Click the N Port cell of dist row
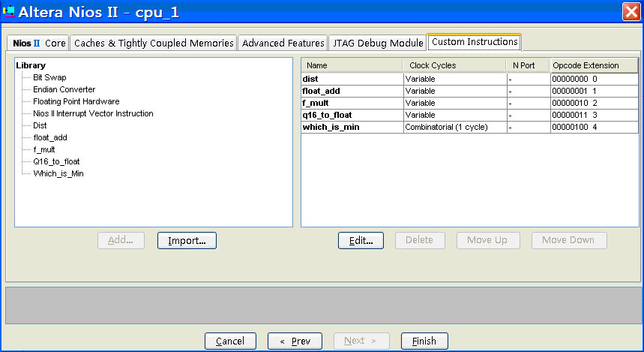Screen dimensions: 644x352 click(529, 79)
